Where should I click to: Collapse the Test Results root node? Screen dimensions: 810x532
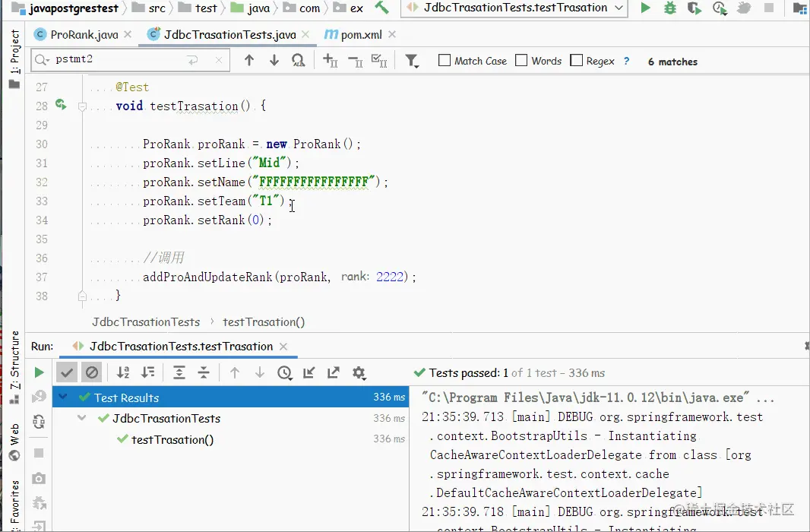point(63,397)
